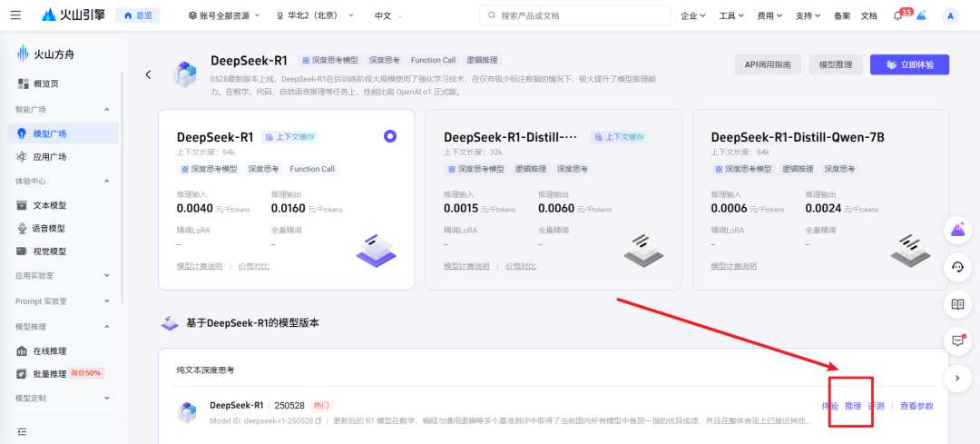
Task: Click the 立即体验 button
Action: point(909,64)
